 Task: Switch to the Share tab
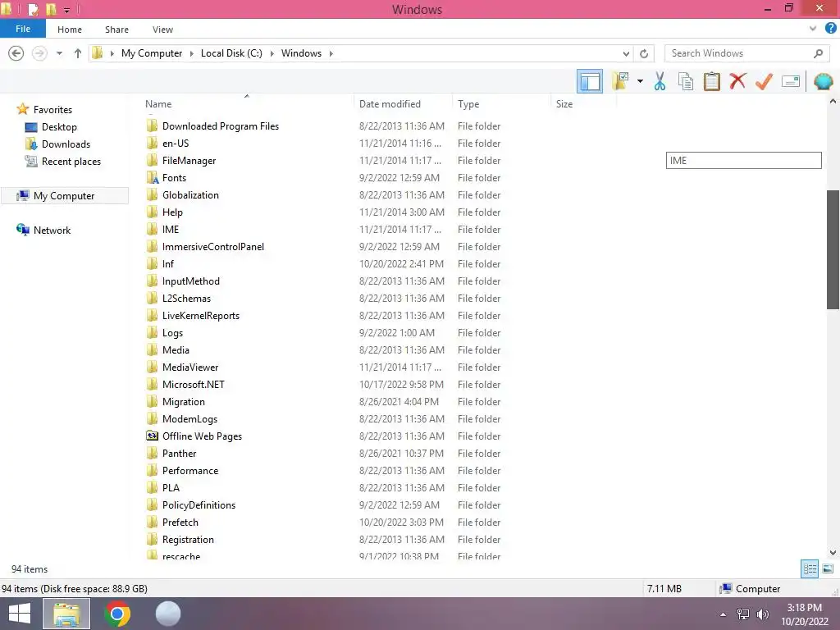pos(116,30)
